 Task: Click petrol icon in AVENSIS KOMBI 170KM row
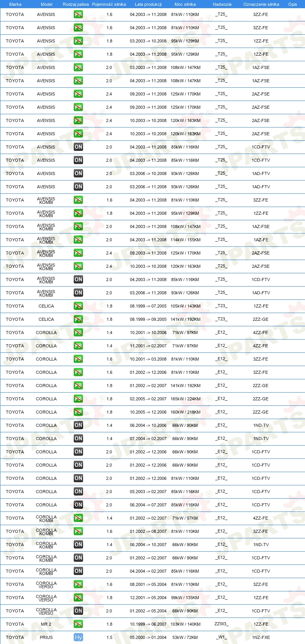[78, 253]
